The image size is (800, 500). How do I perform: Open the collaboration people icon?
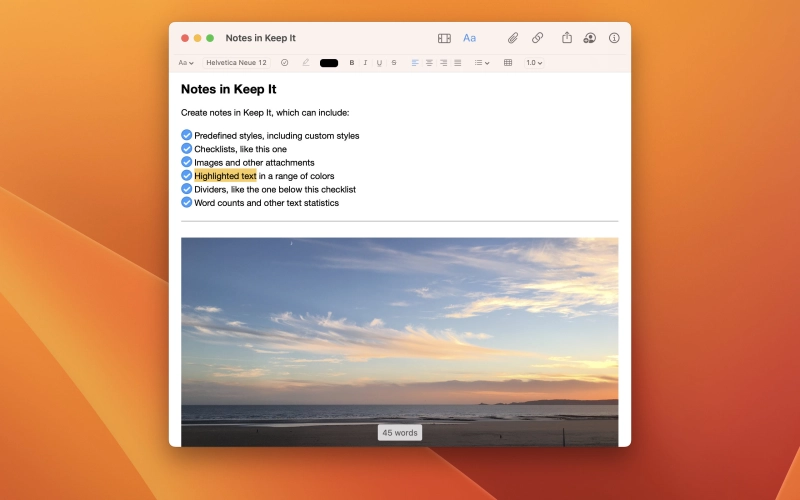point(590,38)
